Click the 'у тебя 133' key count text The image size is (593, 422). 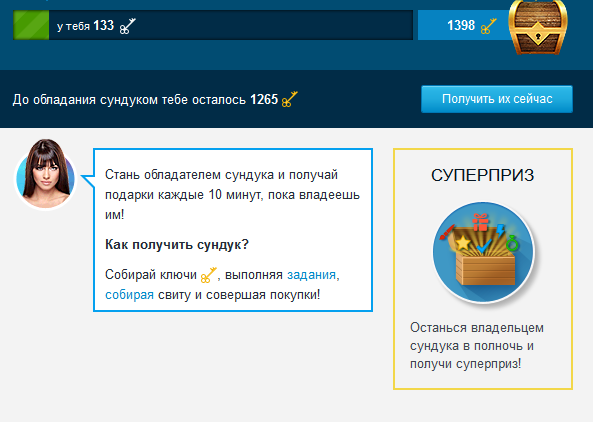click(x=85, y=26)
